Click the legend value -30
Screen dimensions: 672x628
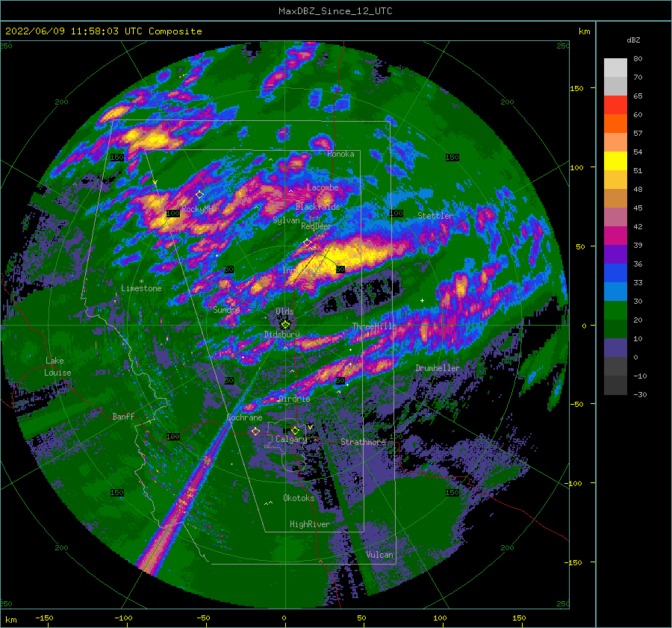click(x=640, y=394)
